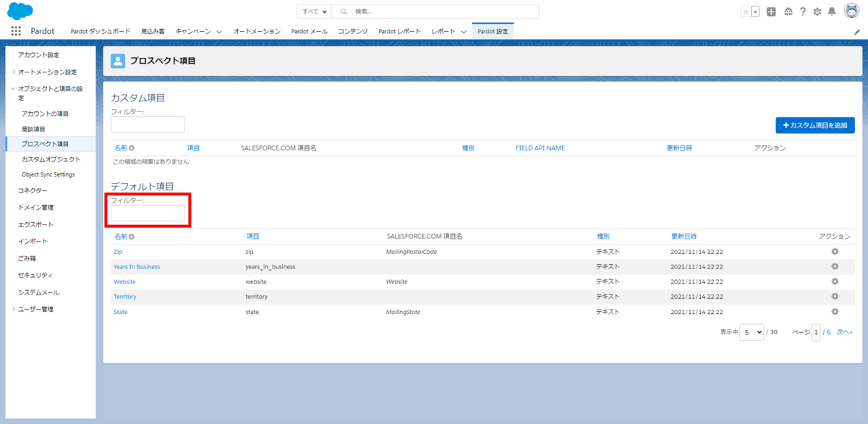Viewport: 868px width, 424px height.
Task: Click the デフォルト項目 filter input
Action: pos(148,213)
